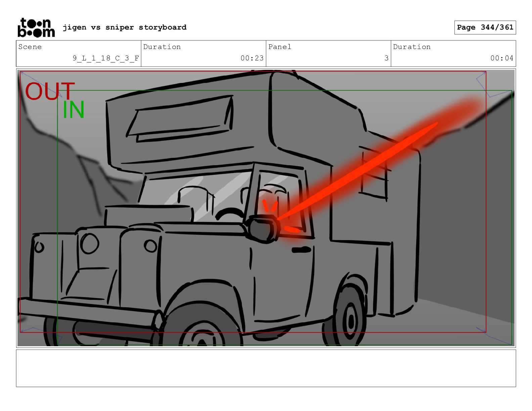Screen dimensions: 532x411
Task: Click the "Scene" header label
Action: coord(30,47)
